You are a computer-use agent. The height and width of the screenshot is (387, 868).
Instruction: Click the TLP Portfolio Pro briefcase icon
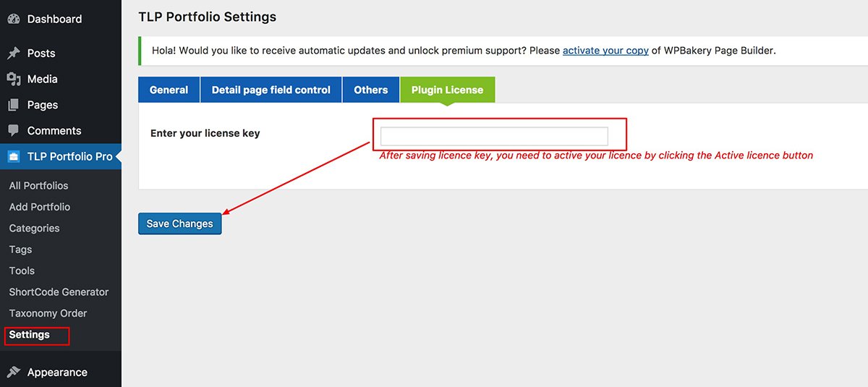tap(13, 156)
